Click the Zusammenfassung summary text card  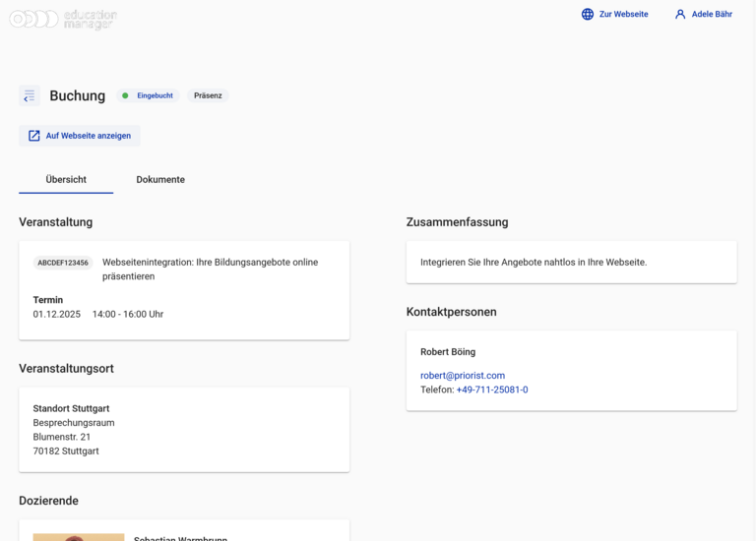[571, 263]
